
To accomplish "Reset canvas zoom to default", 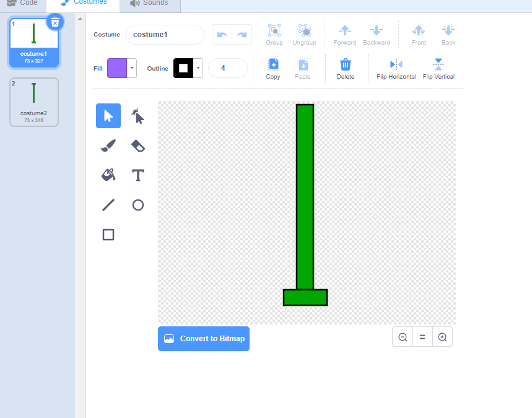I will coord(422,337).
